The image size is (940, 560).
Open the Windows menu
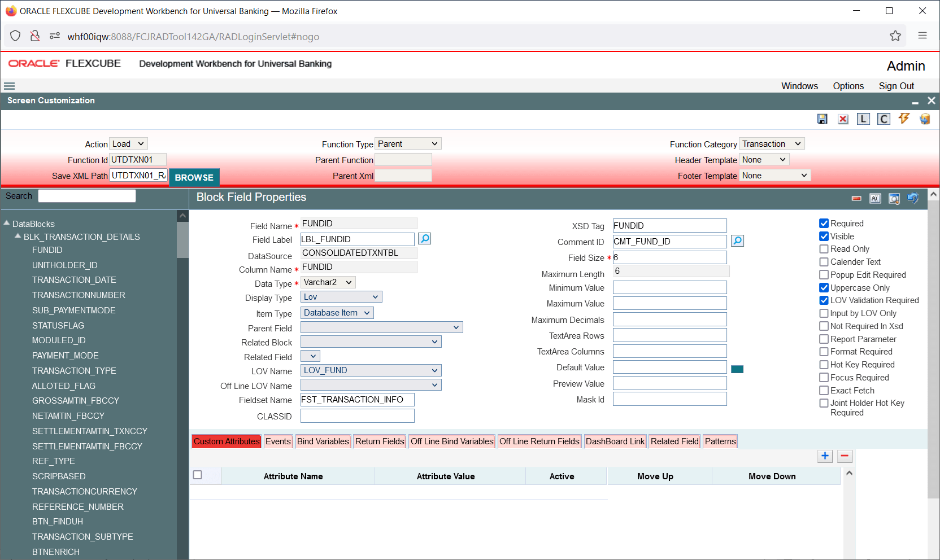pos(799,86)
